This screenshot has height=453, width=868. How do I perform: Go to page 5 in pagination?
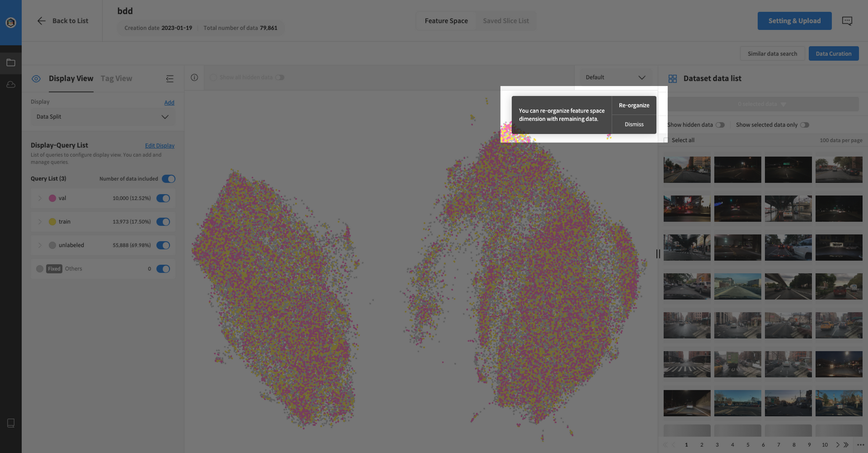click(748, 445)
